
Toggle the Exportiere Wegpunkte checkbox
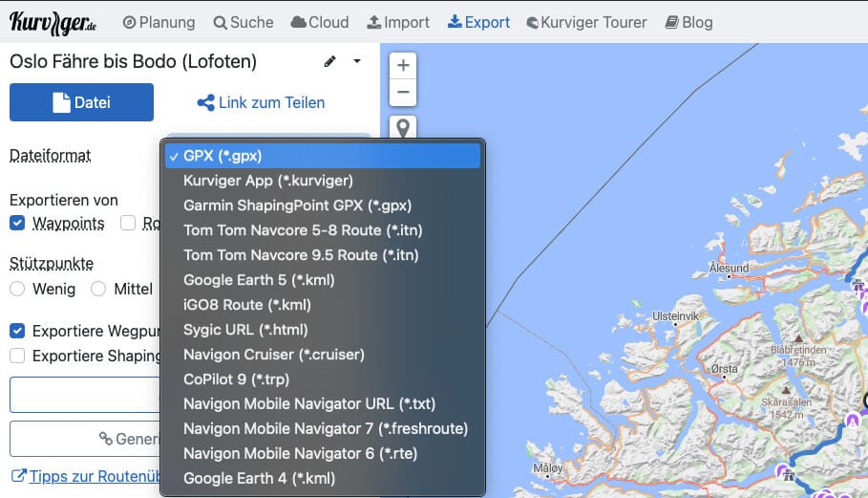17,331
